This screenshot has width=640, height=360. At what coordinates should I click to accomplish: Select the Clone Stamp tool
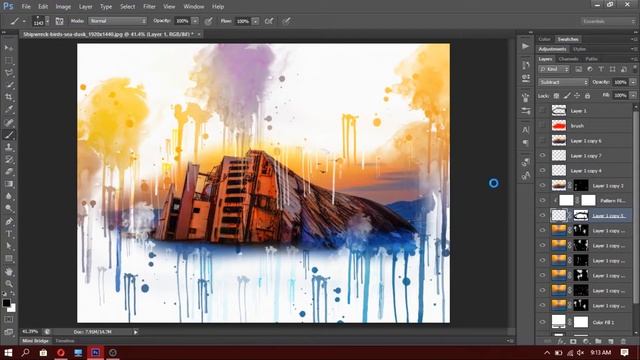[x=9, y=147]
